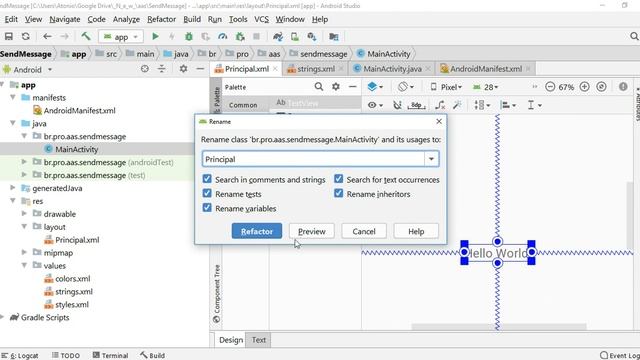
Task: Select the Common palette category
Action: pyautogui.click(x=243, y=105)
